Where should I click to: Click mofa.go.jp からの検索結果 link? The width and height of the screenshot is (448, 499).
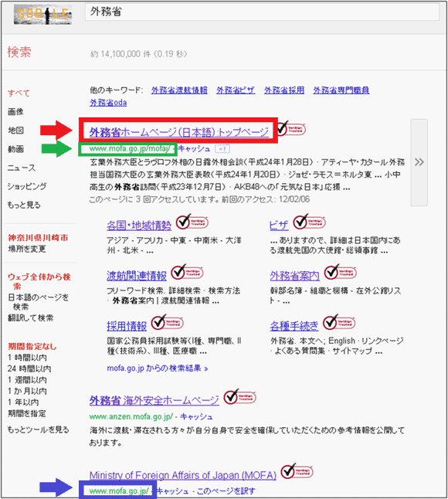[x=158, y=368]
